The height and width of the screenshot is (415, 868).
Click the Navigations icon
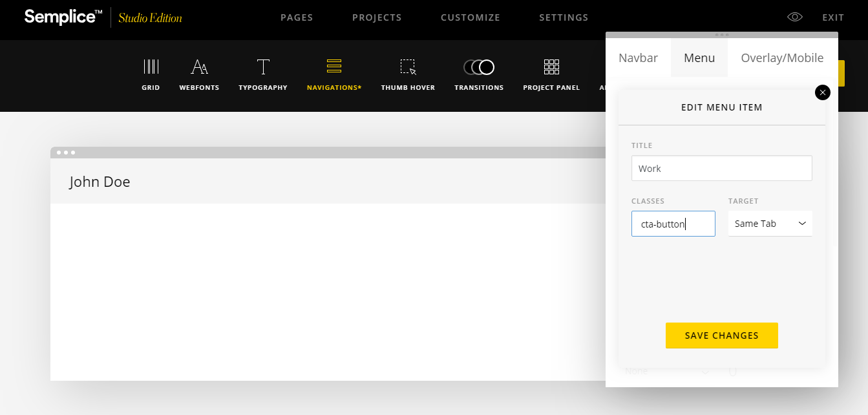coord(333,67)
